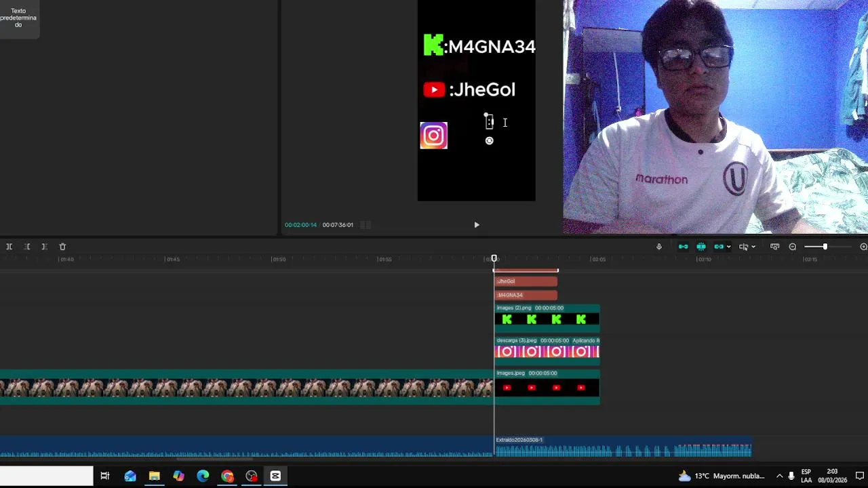The height and width of the screenshot is (488, 868).
Task: Select the Extraído20260308-1 audio clip
Action: click(x=623, y=446)
